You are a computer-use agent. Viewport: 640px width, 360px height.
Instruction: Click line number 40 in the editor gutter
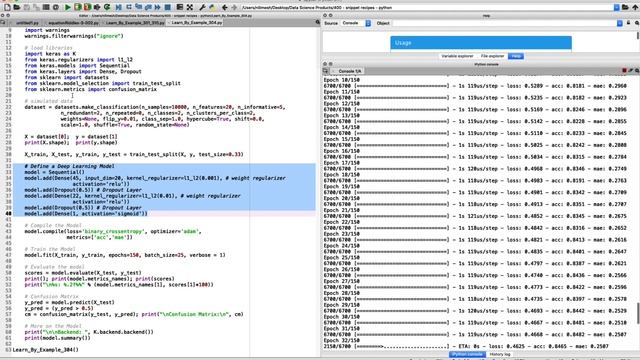pos(8,213)
